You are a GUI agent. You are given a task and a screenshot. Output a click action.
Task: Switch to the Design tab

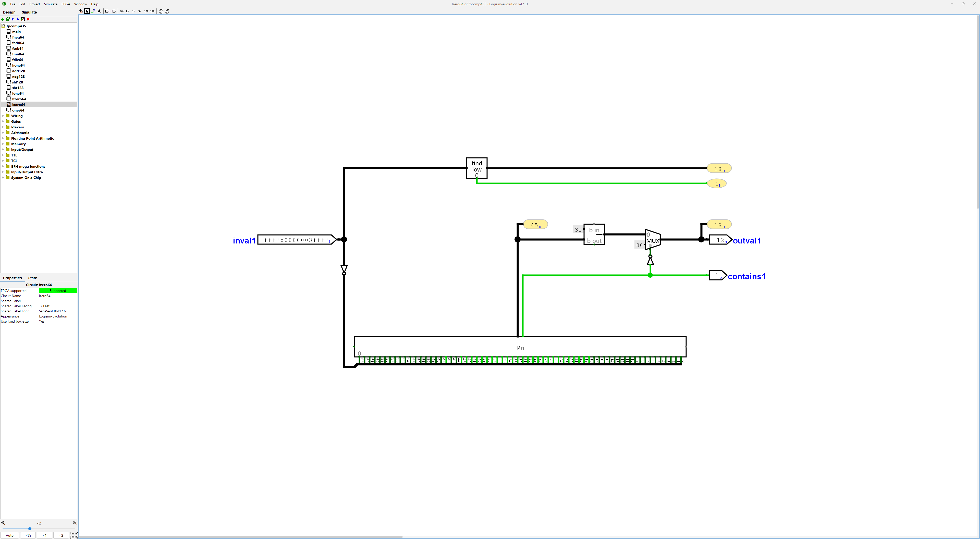(9, 12)
